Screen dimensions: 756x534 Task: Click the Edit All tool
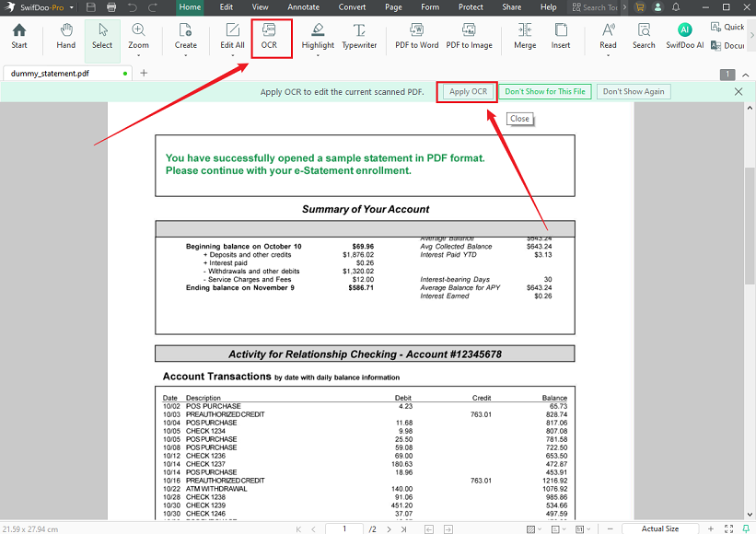(232, 36)
